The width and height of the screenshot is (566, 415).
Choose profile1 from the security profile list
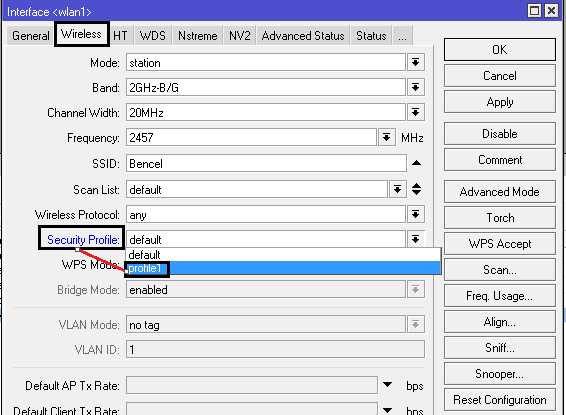pos(283,268)
